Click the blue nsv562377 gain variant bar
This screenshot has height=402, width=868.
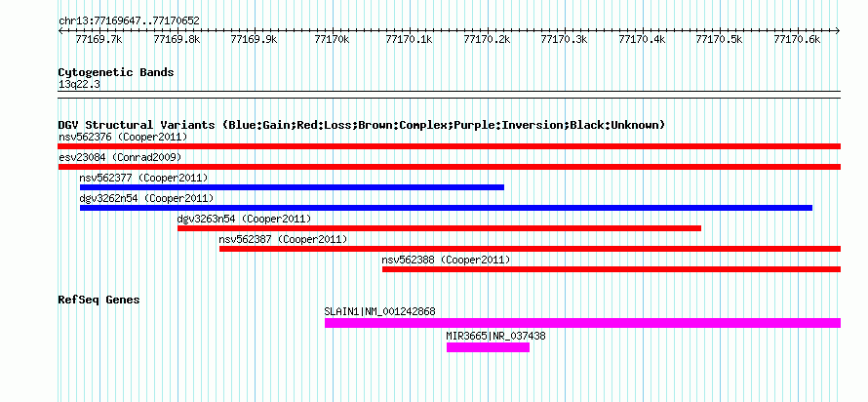coord(292,187)
